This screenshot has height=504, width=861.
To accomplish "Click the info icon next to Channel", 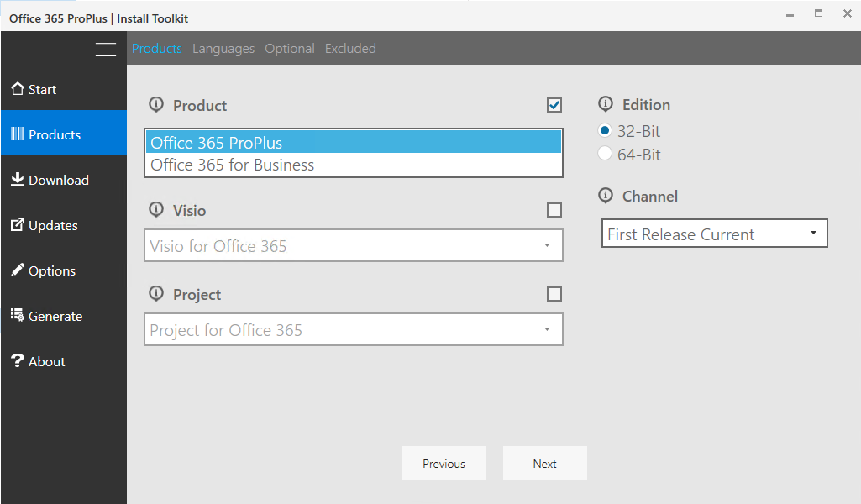I will tap(606, 196).
